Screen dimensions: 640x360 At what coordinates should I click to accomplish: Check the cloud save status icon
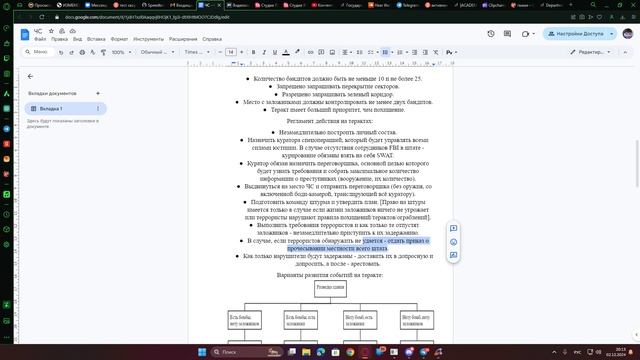click(x=73, y=31)
